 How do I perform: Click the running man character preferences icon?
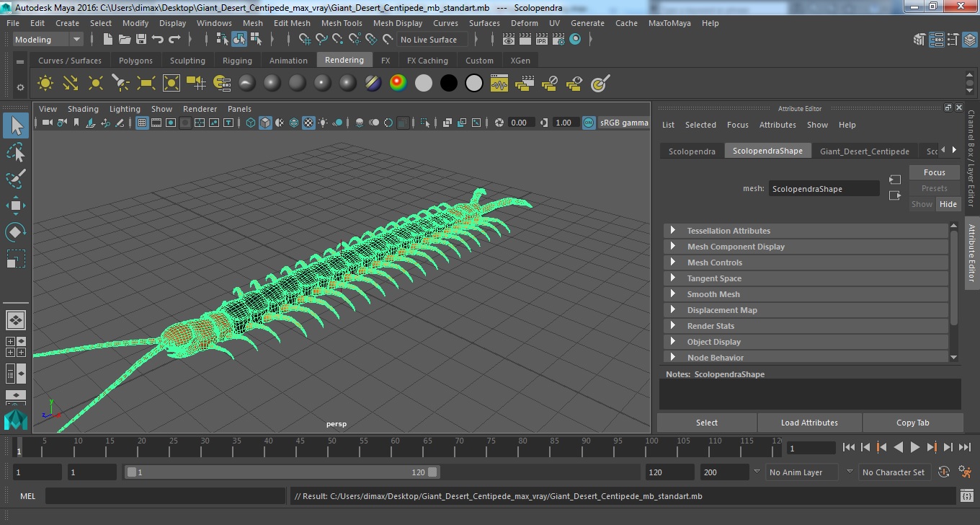(965, 472)
